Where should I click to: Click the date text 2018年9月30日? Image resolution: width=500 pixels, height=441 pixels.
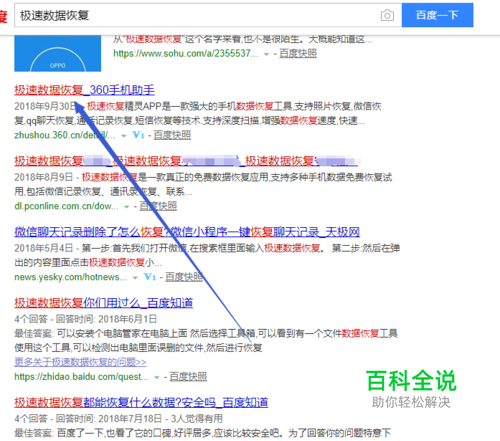click(45, 106)
